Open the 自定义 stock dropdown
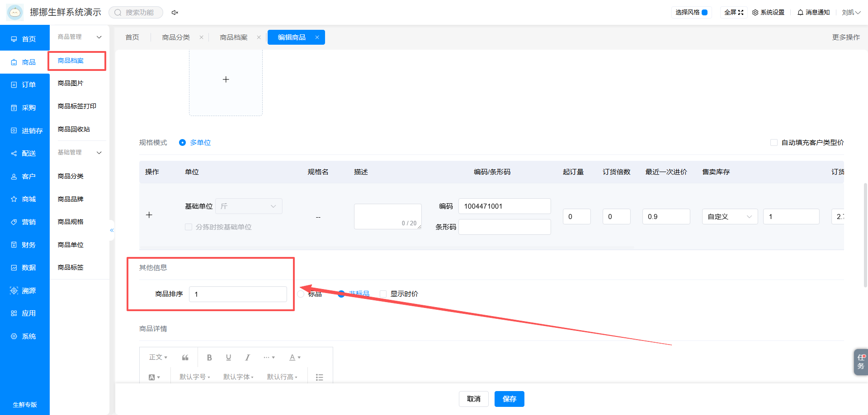Image resolution: width=868 pixels, height=415 pixels. (730, 217)
